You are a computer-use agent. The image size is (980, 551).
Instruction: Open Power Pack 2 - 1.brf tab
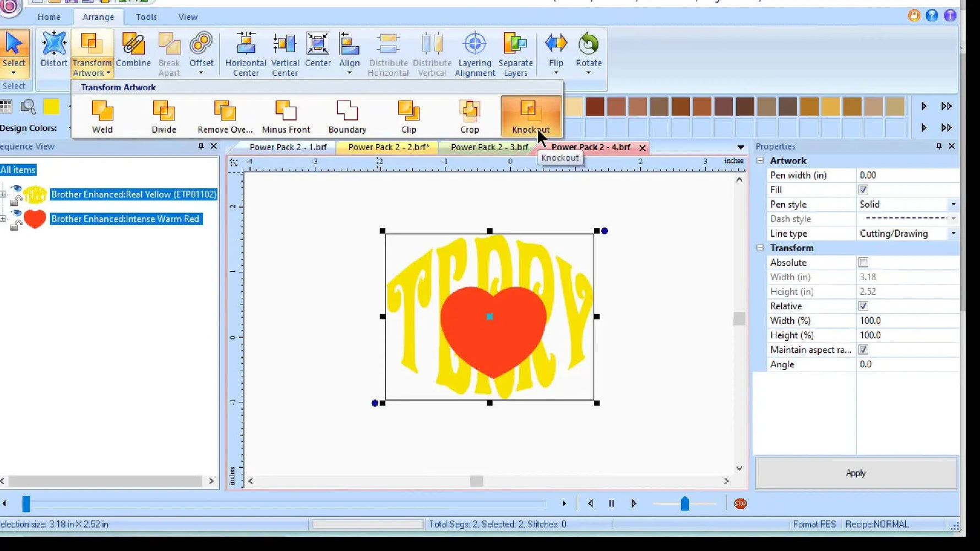pyautogui.click(x=288, y=147)
